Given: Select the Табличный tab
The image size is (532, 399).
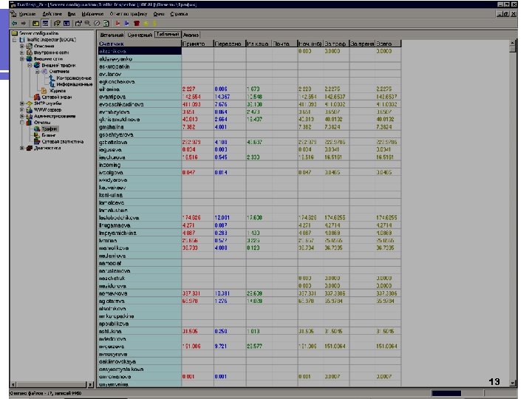Looking at the screenshot, I should click(x=167, y=34).
